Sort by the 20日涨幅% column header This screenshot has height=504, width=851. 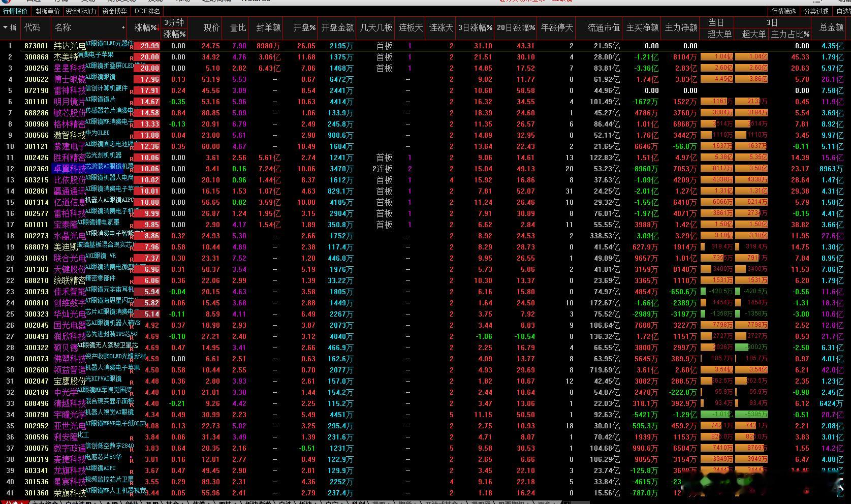pos(516,27)
